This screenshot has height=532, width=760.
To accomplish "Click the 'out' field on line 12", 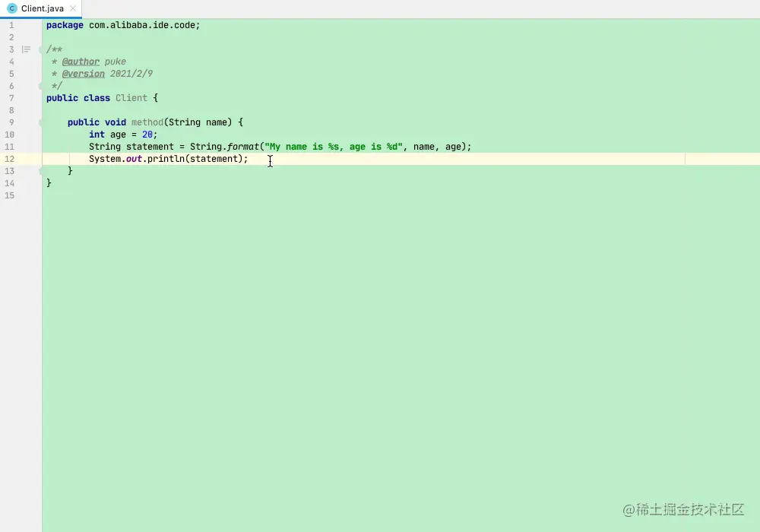I will click(134, 158).
